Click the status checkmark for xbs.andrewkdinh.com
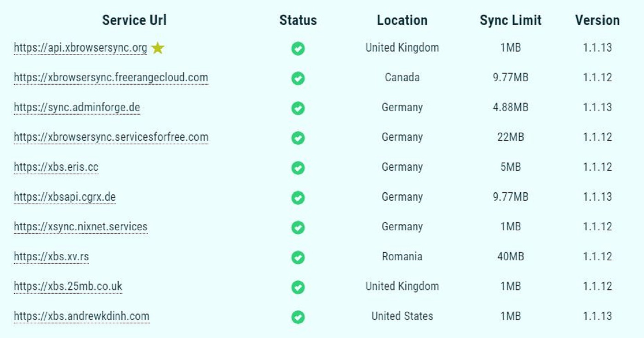Viewport: 644px width, 338px height. 298,317
